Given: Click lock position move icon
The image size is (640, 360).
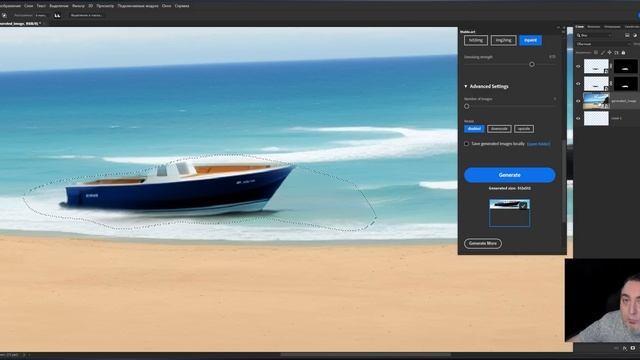Looking at the screenshot, I should pyautogui.click(x=609, y=53).
